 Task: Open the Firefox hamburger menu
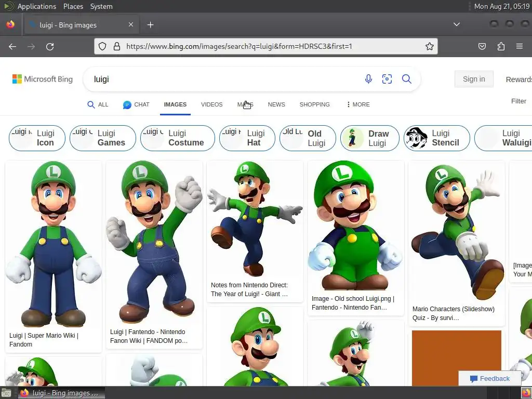(x=520, y=46)
